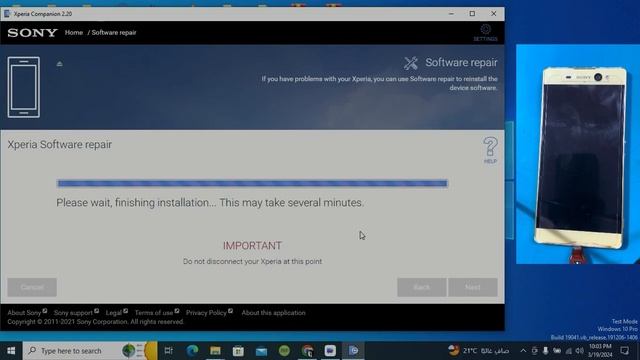The width and height of the screenshot is (640, 360).
Task: Click the Sony phone photo on the desktop
Action: [578, 154]
